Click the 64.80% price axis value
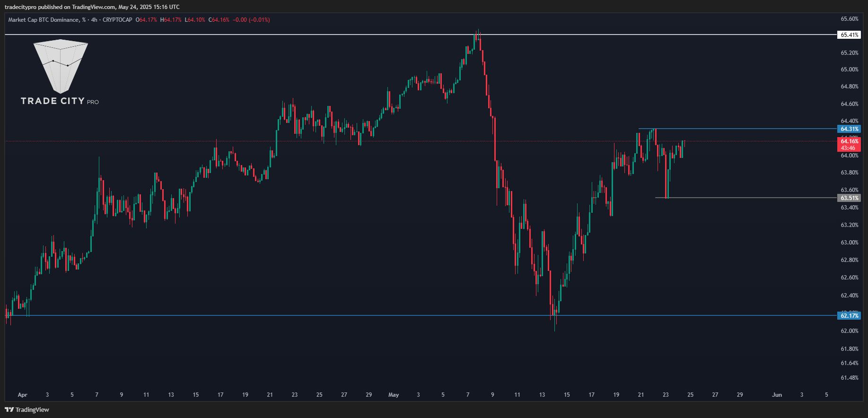Screen dimensions: 868x418 (849, 86)
